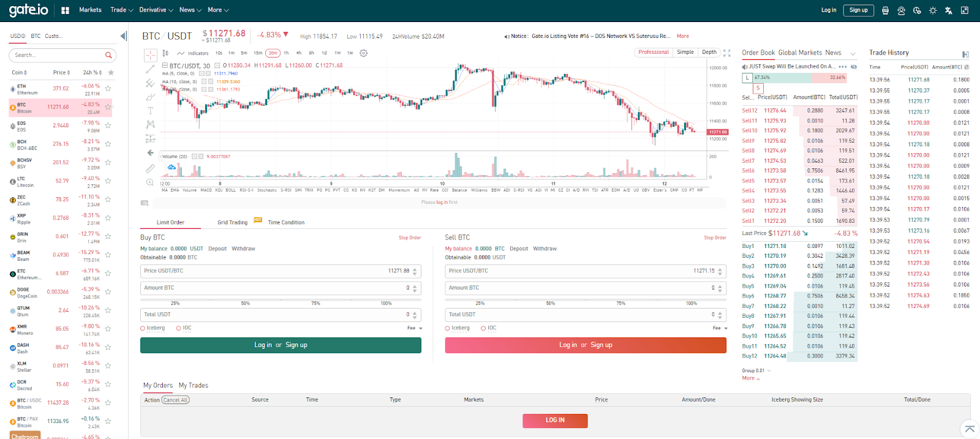Select the text annotation tool

[x=150, y=111]
